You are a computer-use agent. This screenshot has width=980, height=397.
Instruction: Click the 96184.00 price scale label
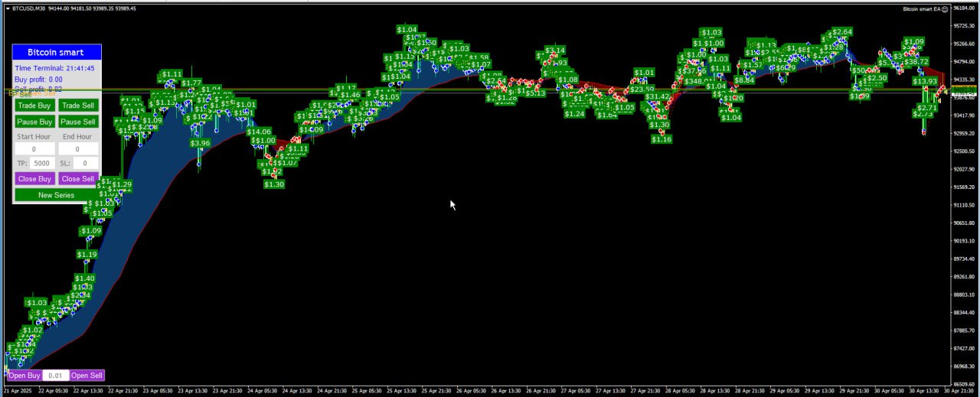tap(964, 8)
